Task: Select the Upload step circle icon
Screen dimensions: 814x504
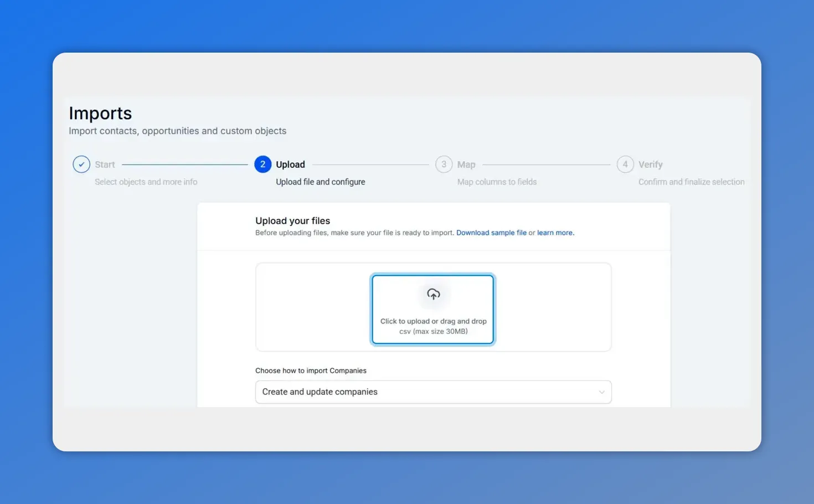Action: coord(262,164)
